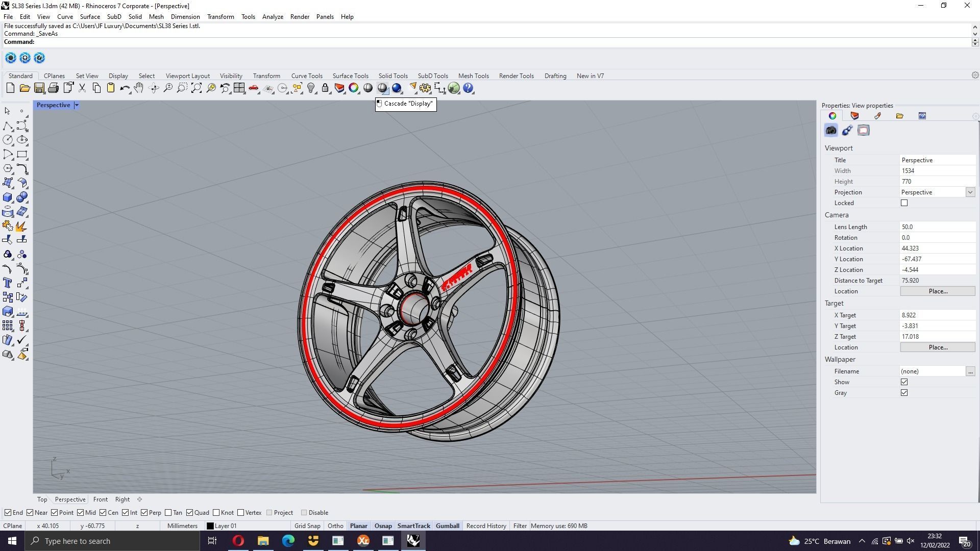The height and width of the screenshot is (551, 980).
Task: Open Millimeters units in status bar
Action: 182,526
